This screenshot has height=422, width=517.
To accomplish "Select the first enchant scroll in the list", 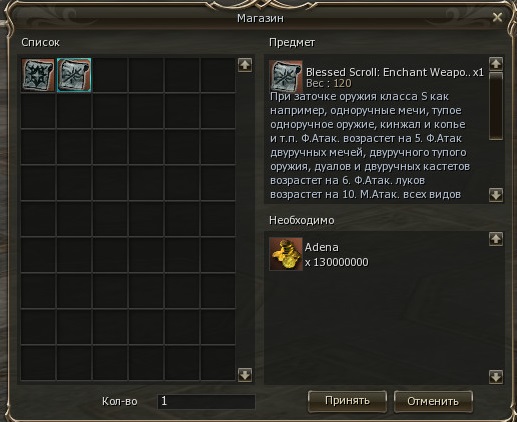I will pos(38,75).
